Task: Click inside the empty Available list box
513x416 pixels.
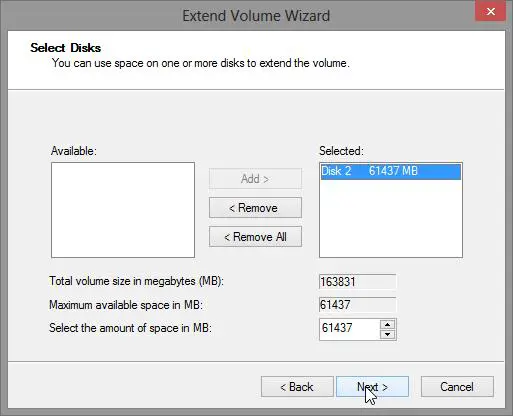Action: pyautogui.click(x=123, y=210)
